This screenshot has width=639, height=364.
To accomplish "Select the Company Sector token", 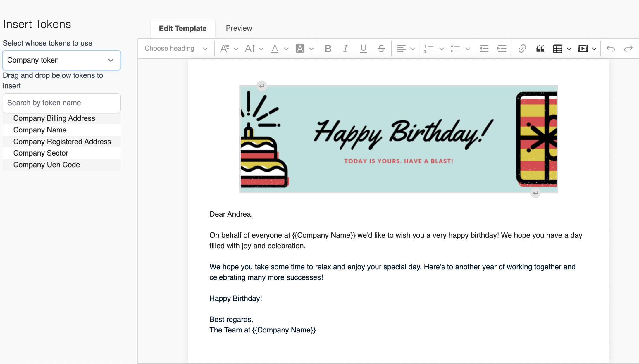I will tap(41, 153).
